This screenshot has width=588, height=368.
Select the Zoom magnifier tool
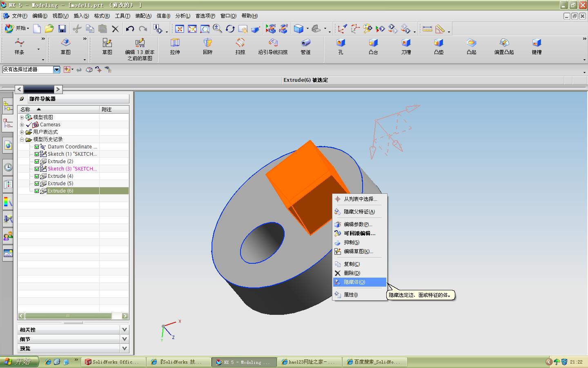pos(218,29)
